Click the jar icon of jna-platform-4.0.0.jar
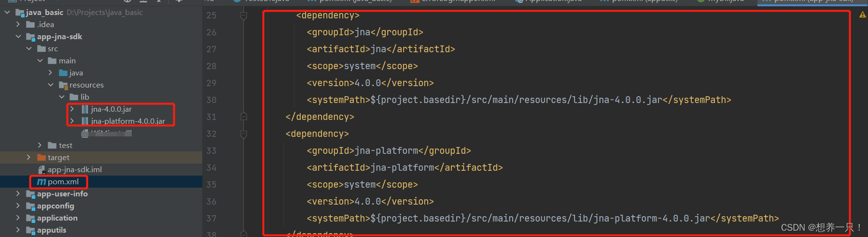Viewport: 868px width, 237px height. [85, 121]
